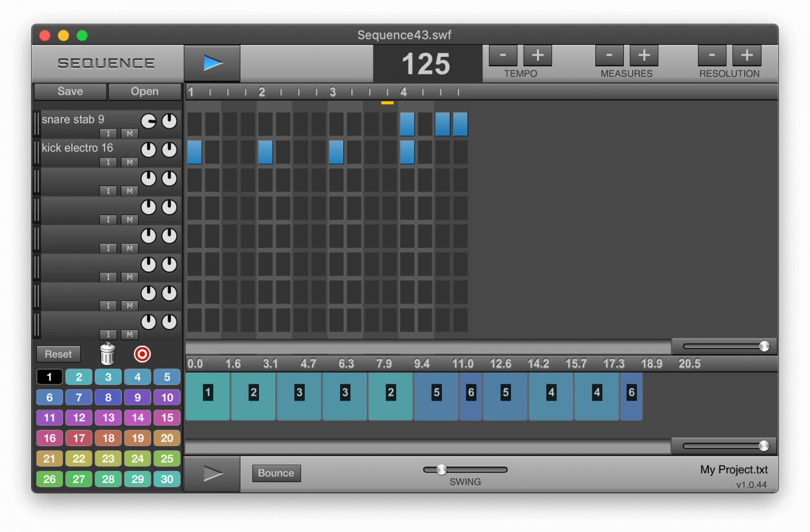Click the Bounce button
The width and height of the screenshot is (810, 532).
click(x=276, y=473)
